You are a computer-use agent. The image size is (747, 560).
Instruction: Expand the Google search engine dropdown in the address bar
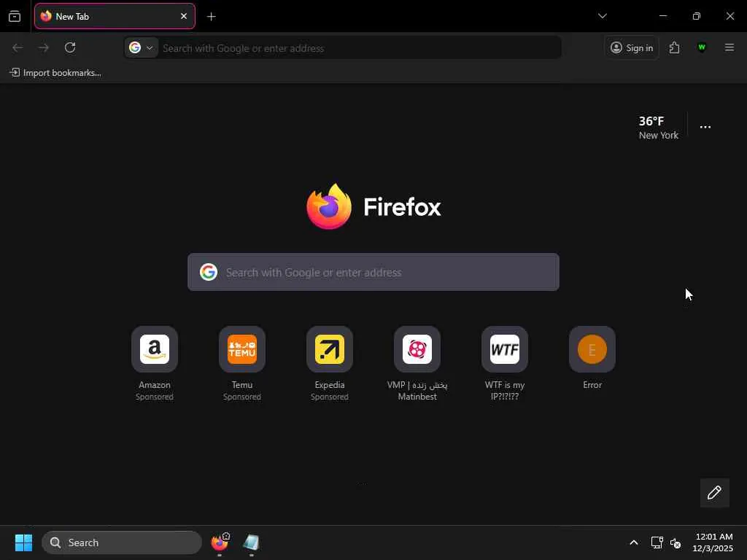click(142, 47)
